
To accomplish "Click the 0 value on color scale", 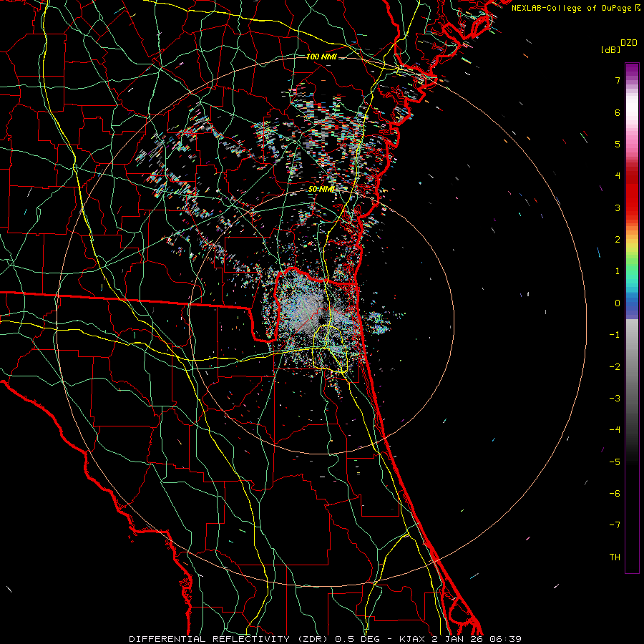I will click(x=618, y=303).
